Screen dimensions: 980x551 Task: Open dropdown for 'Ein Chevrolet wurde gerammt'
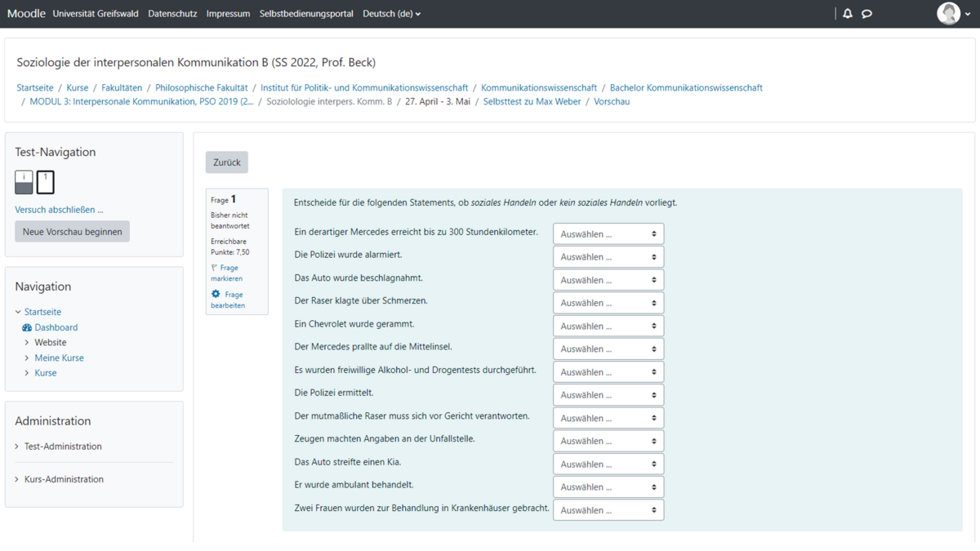pos(608,326)
